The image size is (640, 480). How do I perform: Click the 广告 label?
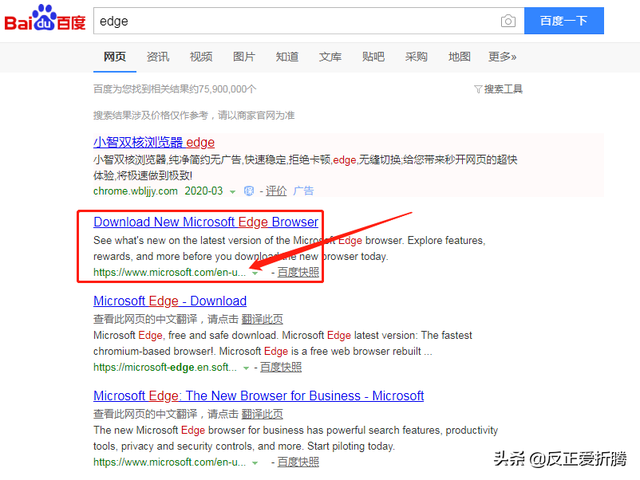point(303,191)
